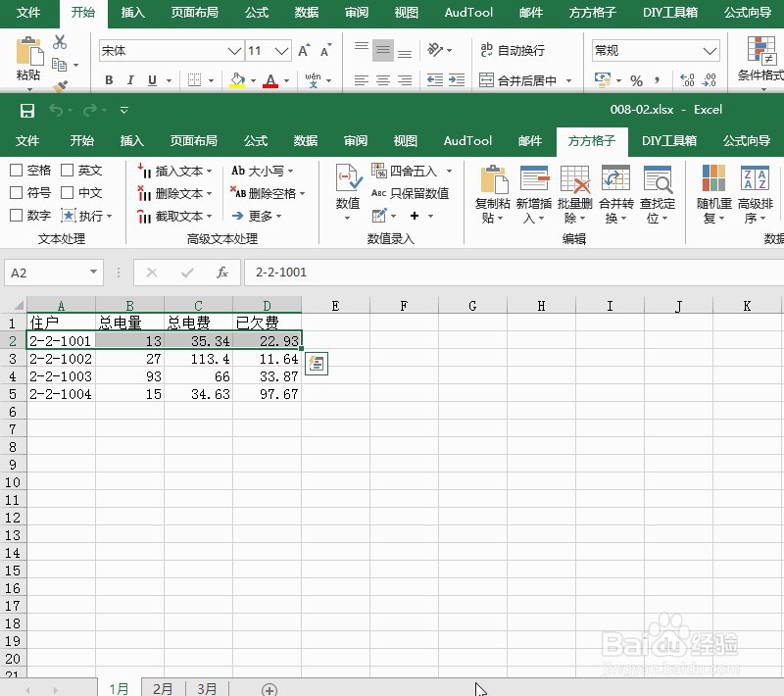Launch the 查找定位 tool
The height and width of the screenshot is (696, 784).
657,193
